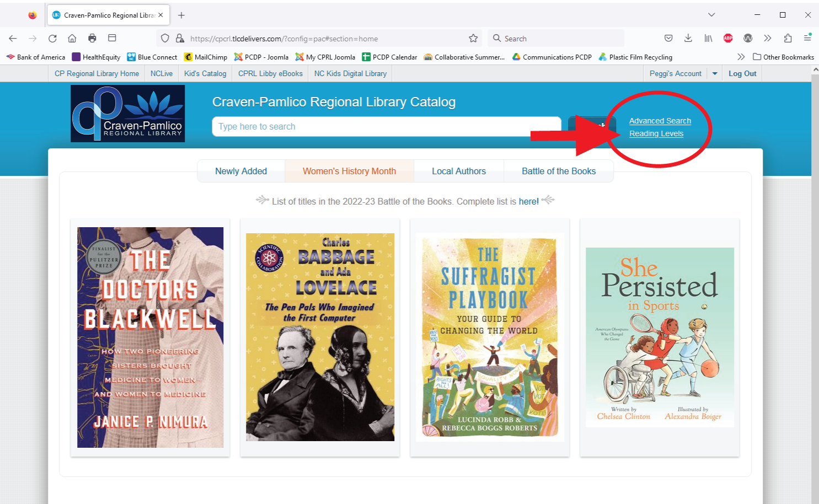Open the Collaborative Summer bookmark
The image size is (819, 504).
pyautogui.click(x=464, y=57)
